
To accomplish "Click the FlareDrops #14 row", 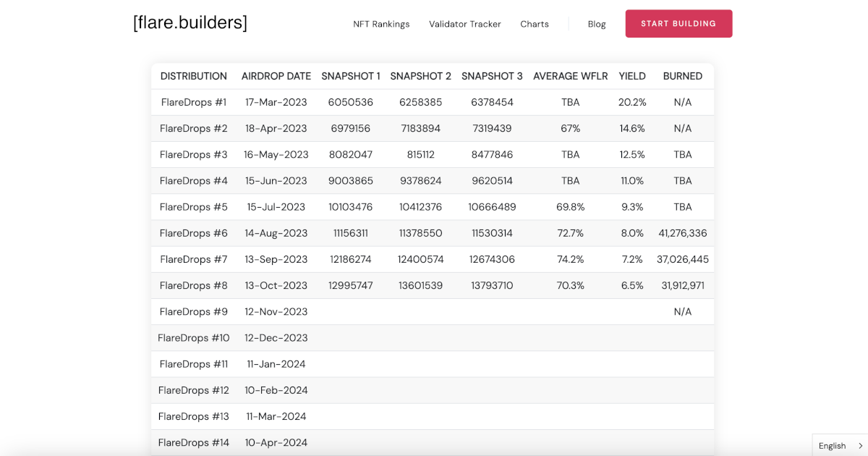I will tap(432, 442).
